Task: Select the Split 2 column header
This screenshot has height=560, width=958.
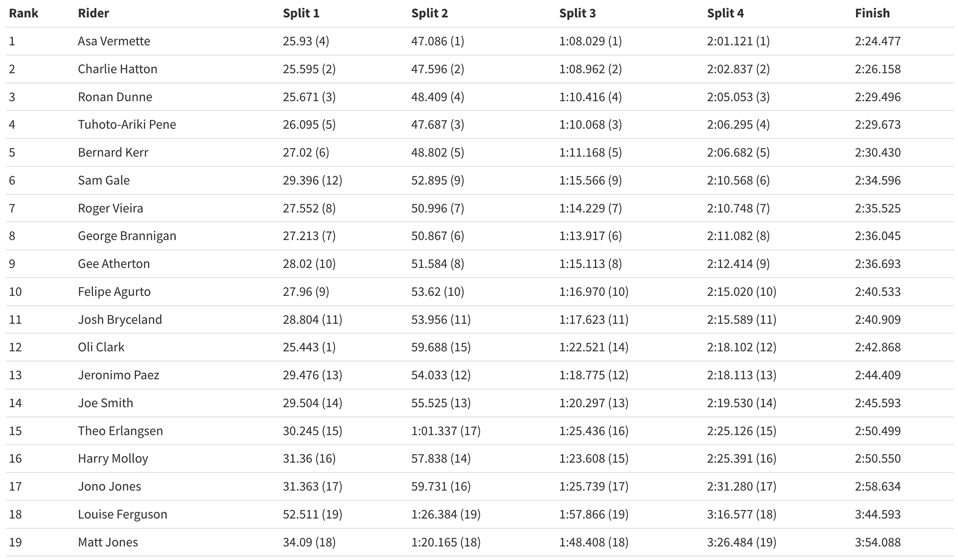Action: [430, 13]
